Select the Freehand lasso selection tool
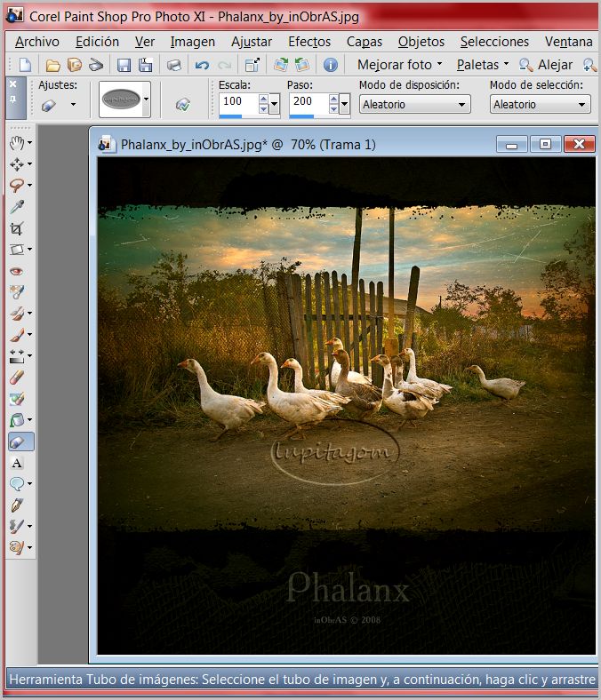The height and width of the screenshot is (700, 601). click(x=17, y=186)
